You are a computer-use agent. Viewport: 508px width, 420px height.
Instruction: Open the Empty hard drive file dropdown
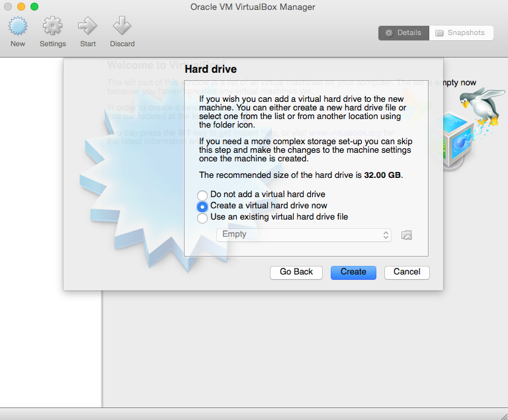(x=304, y=235)
